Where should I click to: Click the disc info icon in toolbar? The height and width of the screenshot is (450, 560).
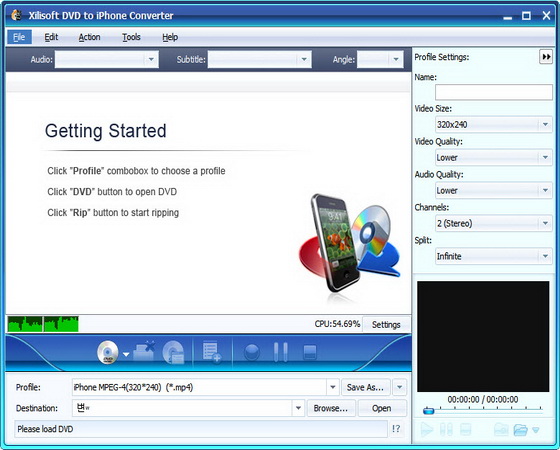[x=173, y=352]
